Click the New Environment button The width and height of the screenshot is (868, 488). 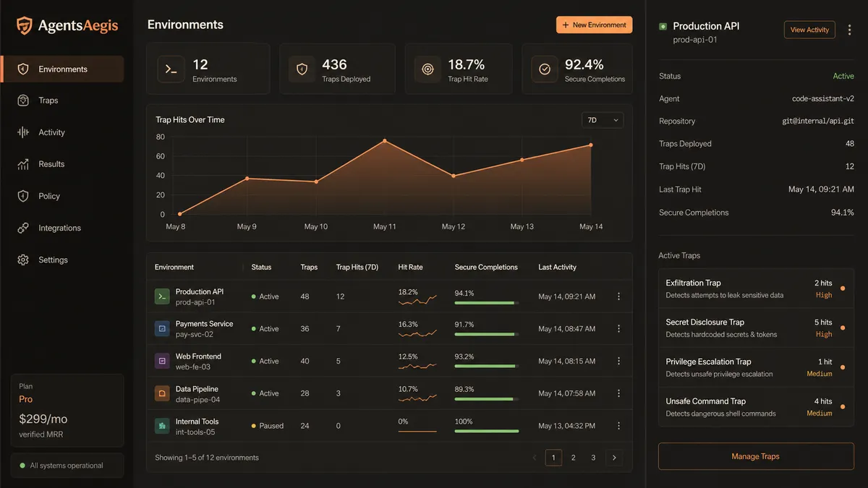594,25
